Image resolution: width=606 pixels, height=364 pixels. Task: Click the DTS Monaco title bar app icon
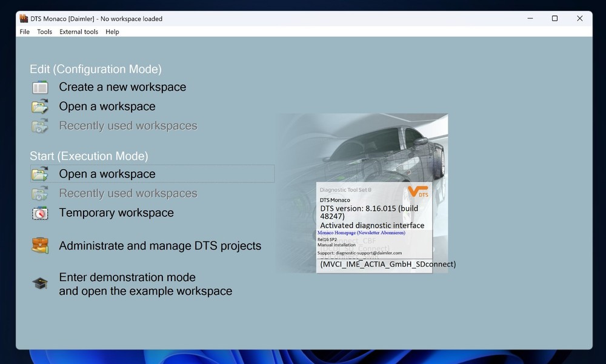pyautogui.click(x=24, y=19)
